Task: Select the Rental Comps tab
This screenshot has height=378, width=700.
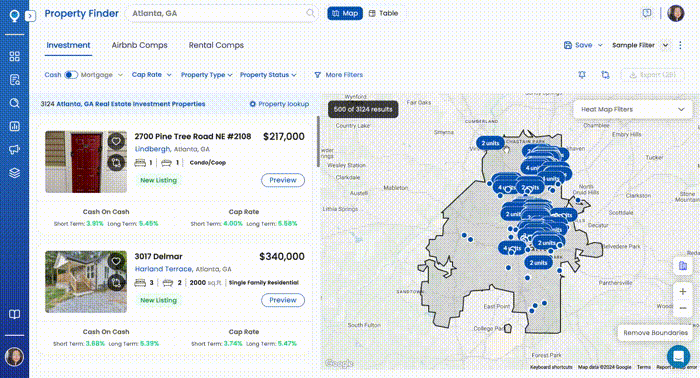Action: click(216, 45)
